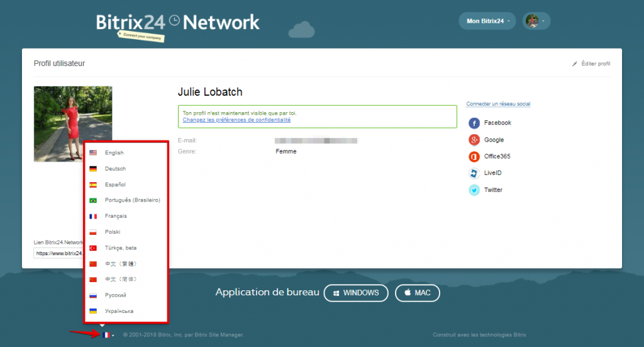Viewport: 644px width, 347px height.
Task: Click the Chinese flag for simplified Chinese
Action: 93,280
